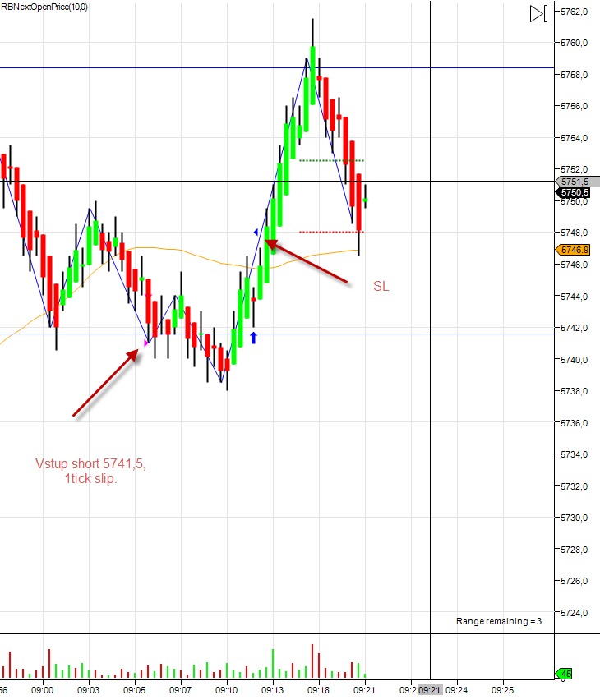Click the 09:25 time axis label
600x700 pixels.
[503, 690]
